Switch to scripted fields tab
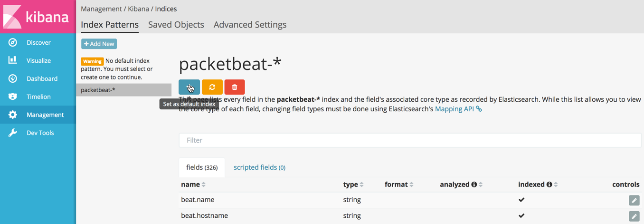The width and height of the screenshot is (644, 224). 259,167
